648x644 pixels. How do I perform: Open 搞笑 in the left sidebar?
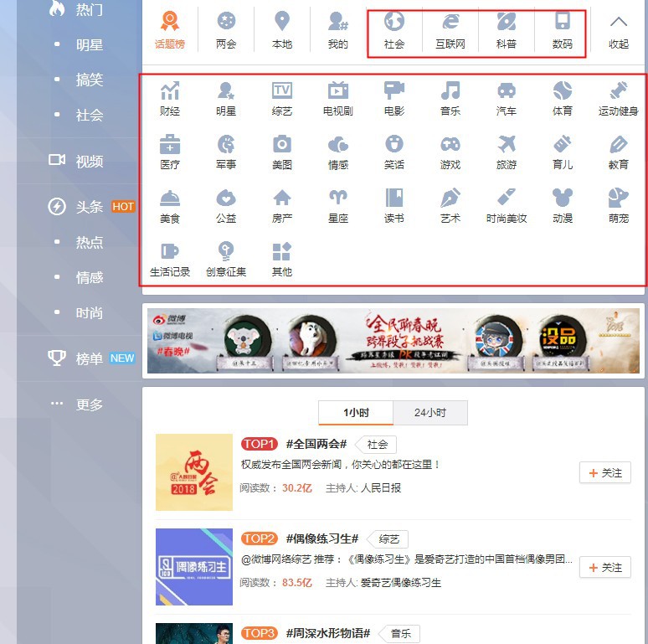point(90,80)
